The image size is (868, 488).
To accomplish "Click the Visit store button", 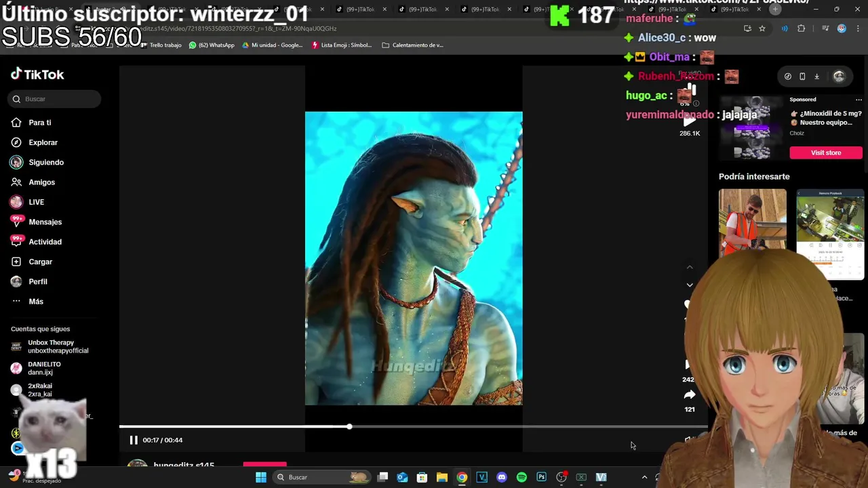I will pos(826,152).
